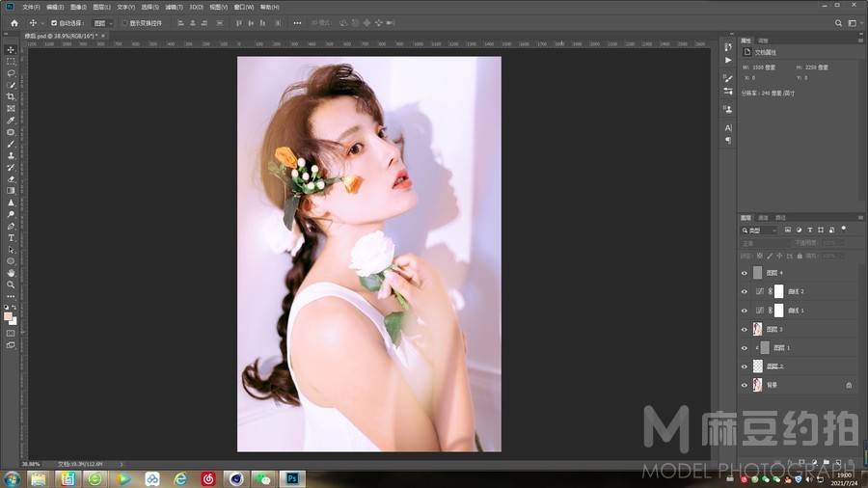
Task: Open the Move tool preset picker arrow
Action: coord(42,23)
